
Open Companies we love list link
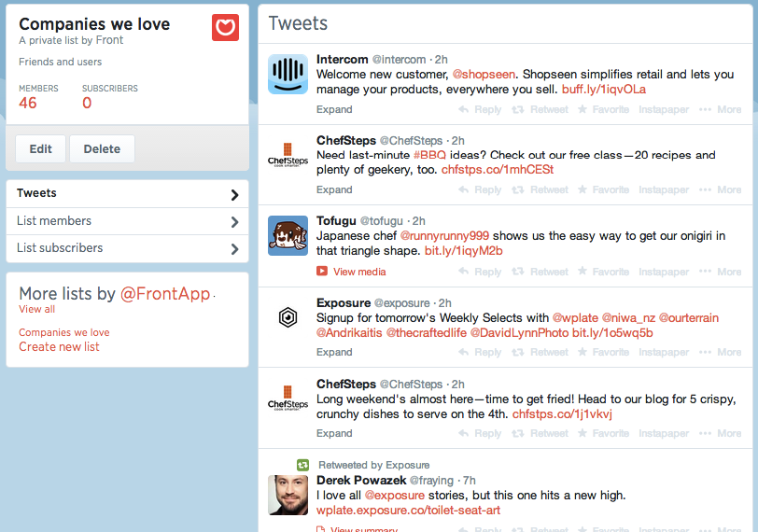[x=64, y=332]
